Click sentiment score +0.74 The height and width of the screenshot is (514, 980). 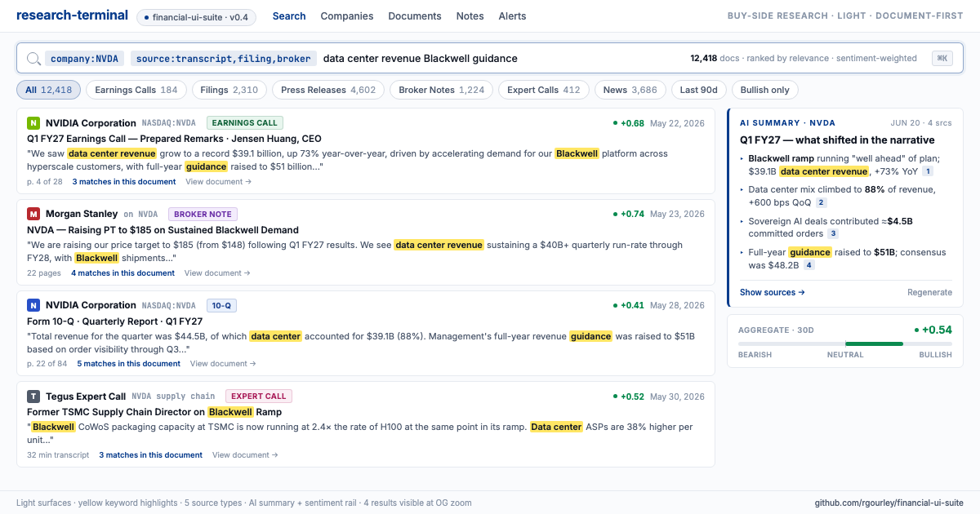[x=629, y=215]
